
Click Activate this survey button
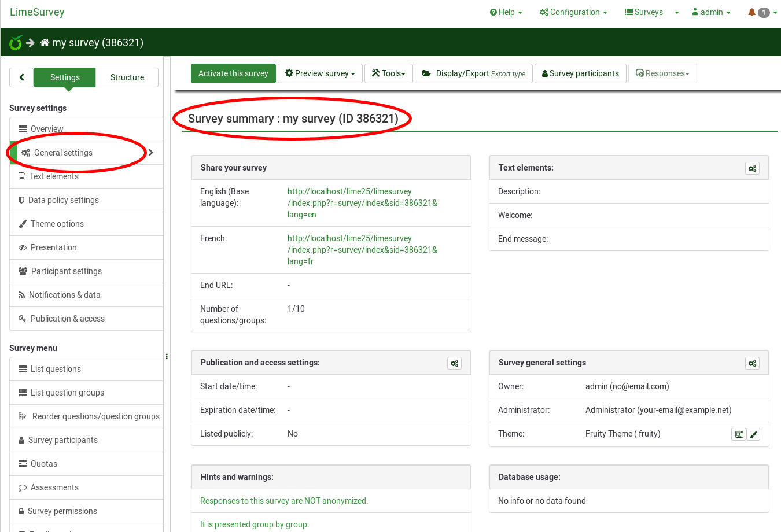click(x=233, y=73)
